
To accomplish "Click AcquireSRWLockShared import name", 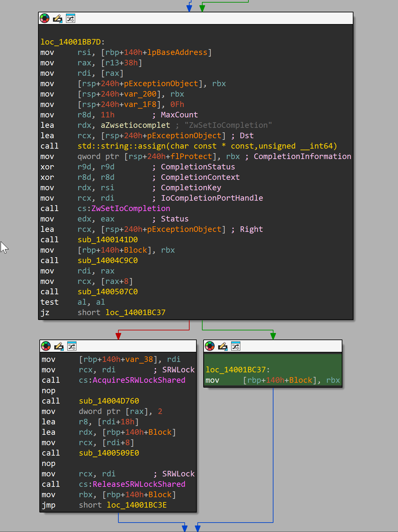I will pos(139,380).
